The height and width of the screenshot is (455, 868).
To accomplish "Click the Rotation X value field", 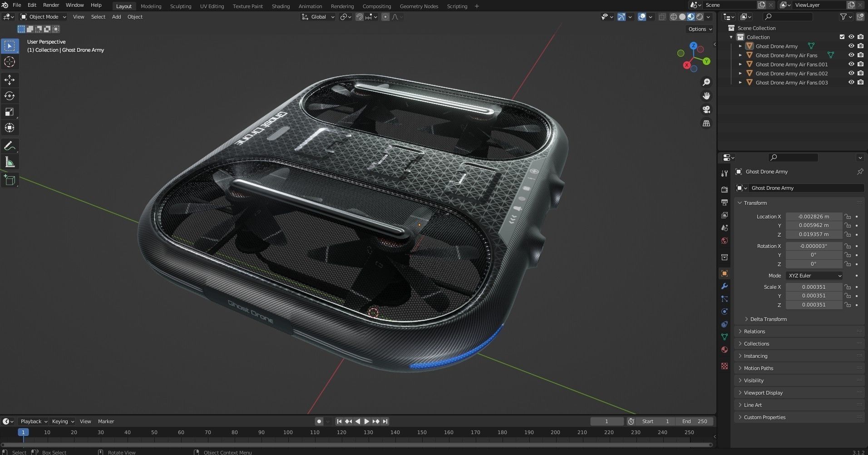I will 814,246.
